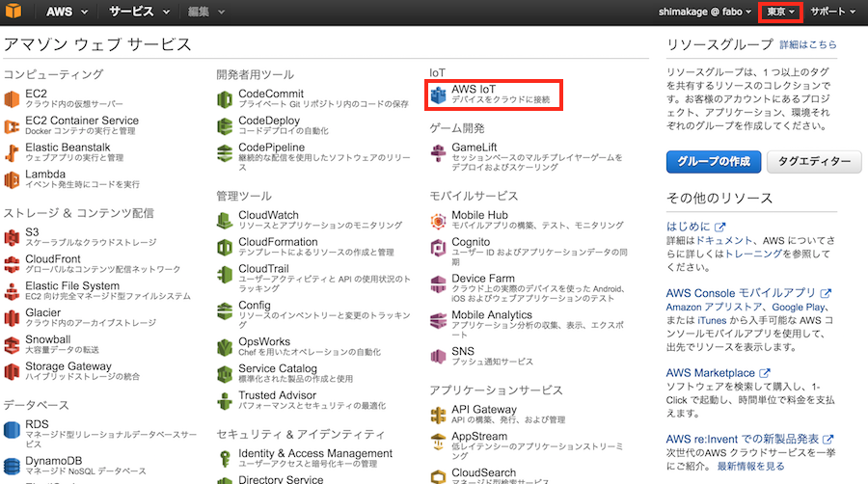Click the グループの作成 button
This screenshot has width=868, height=484.
click(x=714, y=161)
